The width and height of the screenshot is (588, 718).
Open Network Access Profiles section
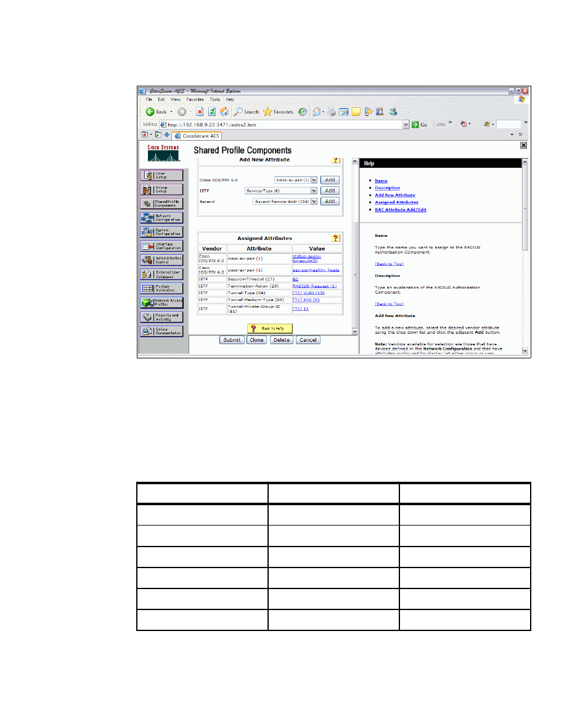161,303
